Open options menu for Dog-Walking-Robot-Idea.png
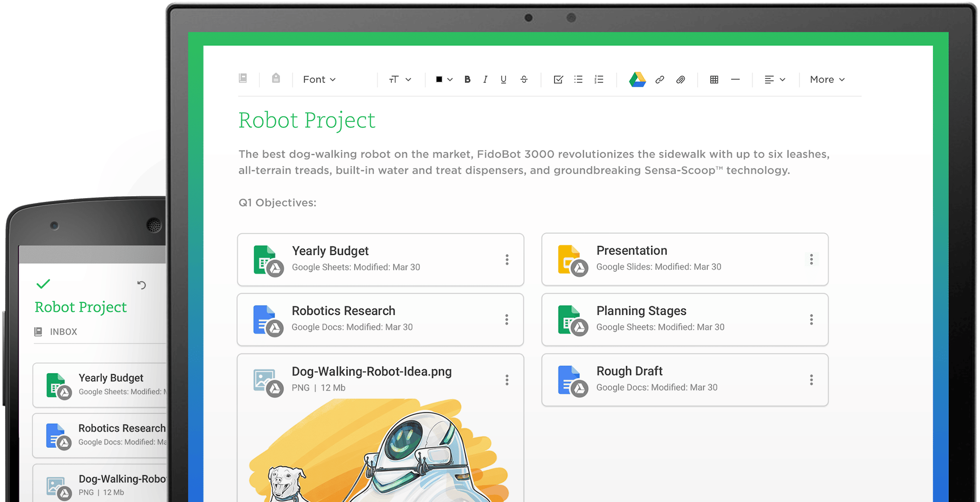Viewport: 980px width, 502px height. point(507,380)
